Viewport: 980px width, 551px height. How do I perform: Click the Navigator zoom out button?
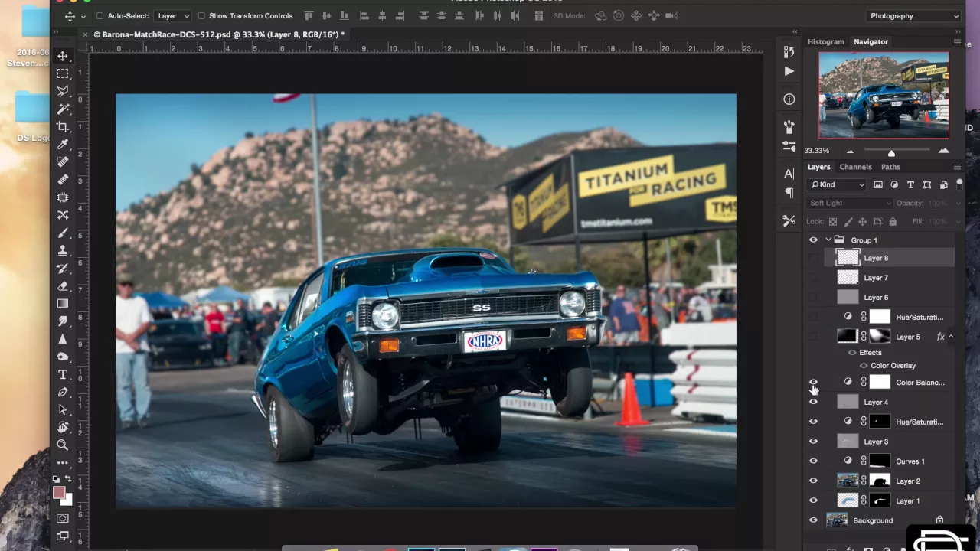coord(850,152)
